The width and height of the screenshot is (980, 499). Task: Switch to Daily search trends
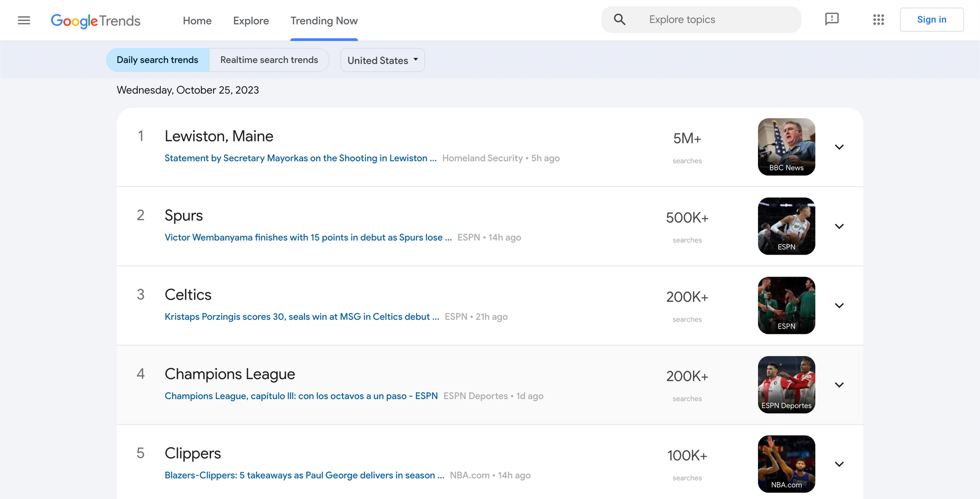tap(158, 60)
